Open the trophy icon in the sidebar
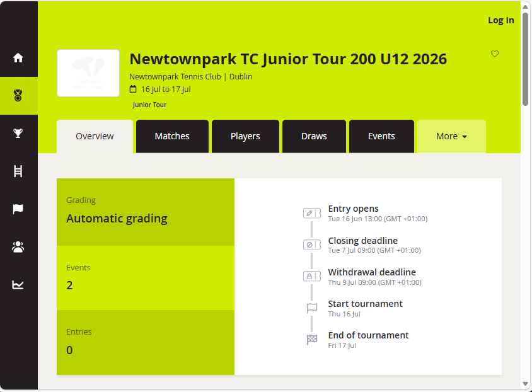The width and height of the screenshot is (532, 392). click(18, 133)
